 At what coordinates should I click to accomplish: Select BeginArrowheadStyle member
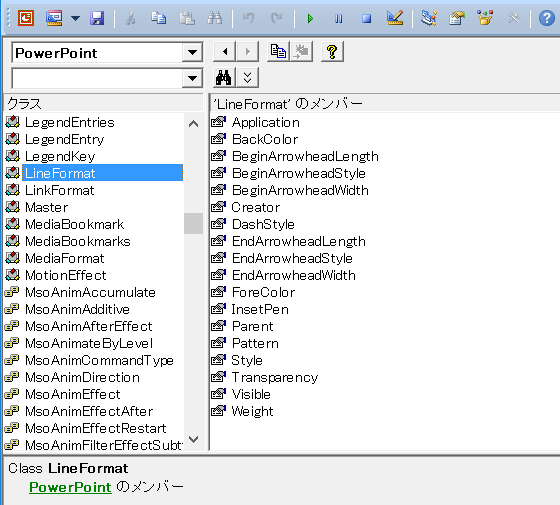point(299,173)
